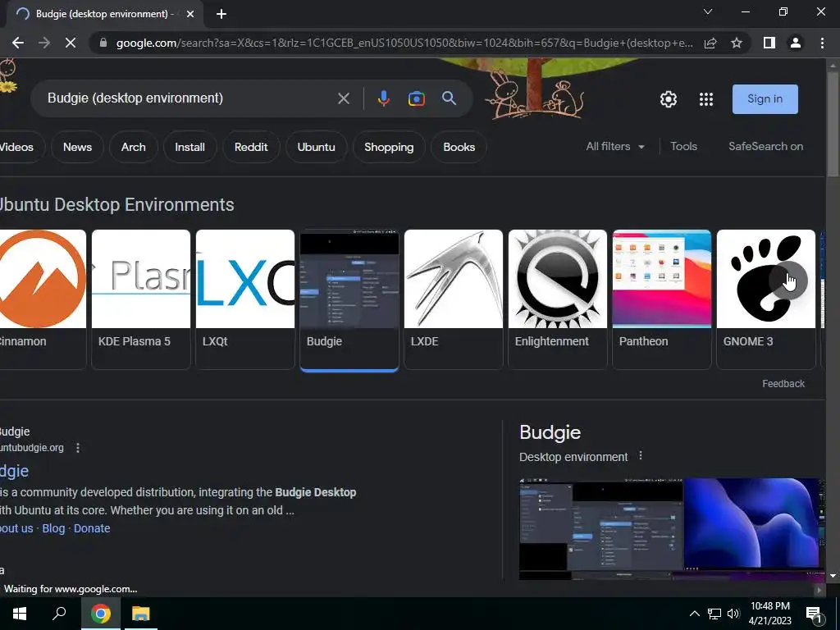The width and height of the screenshot is (840, 630).
Task: Apply the Reddit filter chip
Action: point(251,147)
